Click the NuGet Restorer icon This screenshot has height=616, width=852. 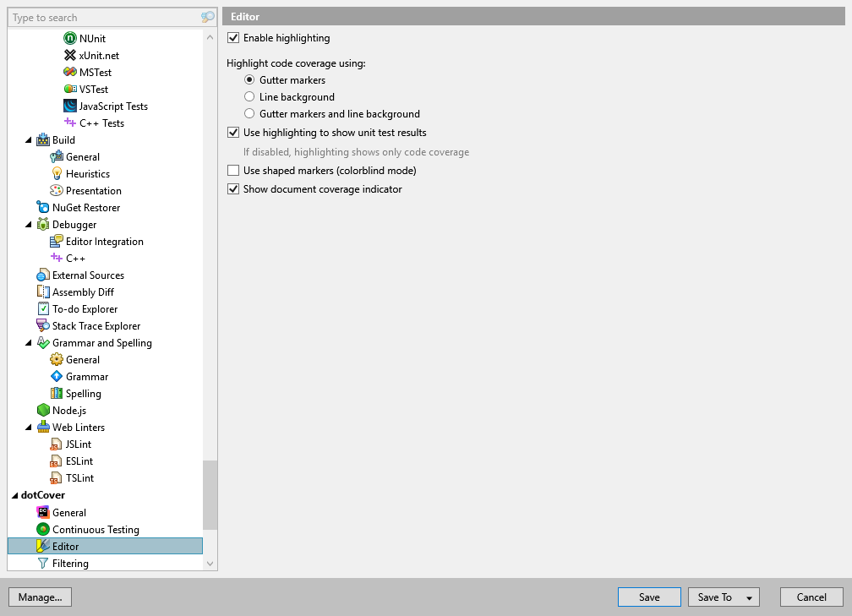pos(43,207)
